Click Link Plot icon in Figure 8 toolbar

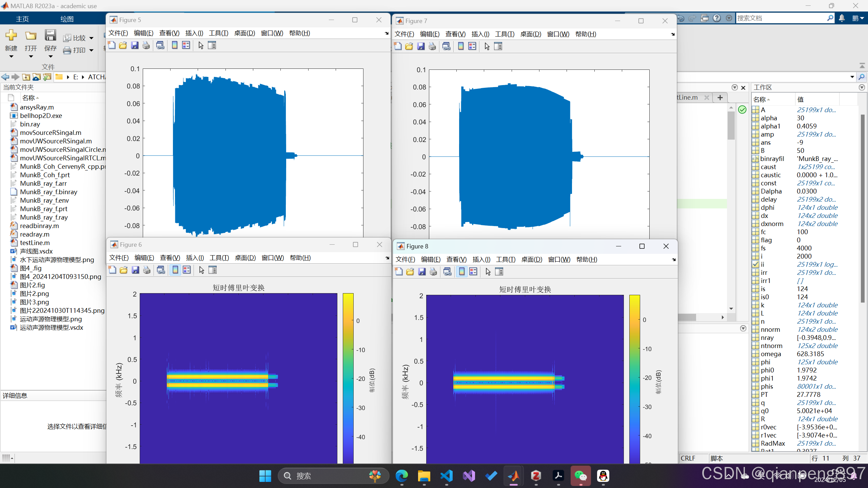tap(448, 272)
